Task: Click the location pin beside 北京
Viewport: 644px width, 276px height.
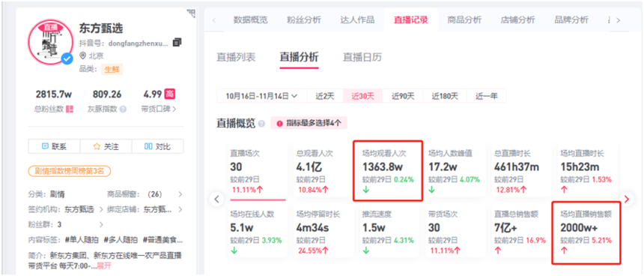Action: tap(82, 56)
